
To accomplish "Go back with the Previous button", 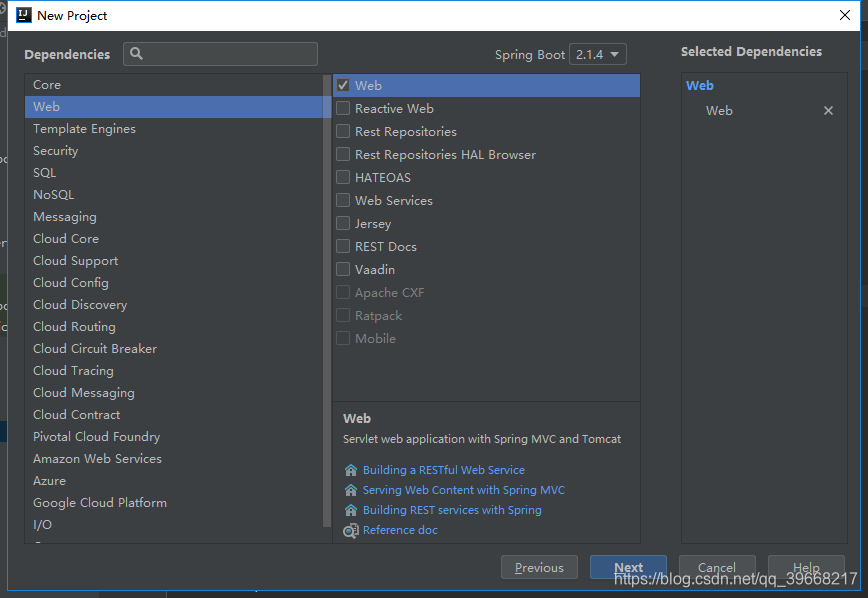I will [x=539, y=568].
